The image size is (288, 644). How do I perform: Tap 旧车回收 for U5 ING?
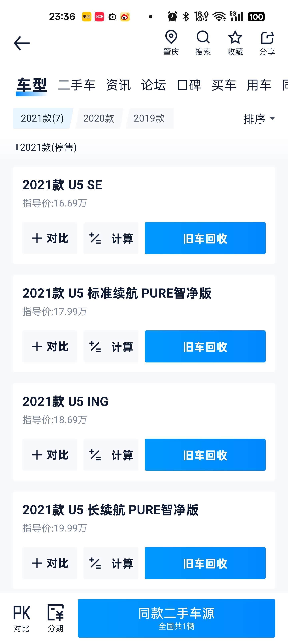tap(205, 455)
